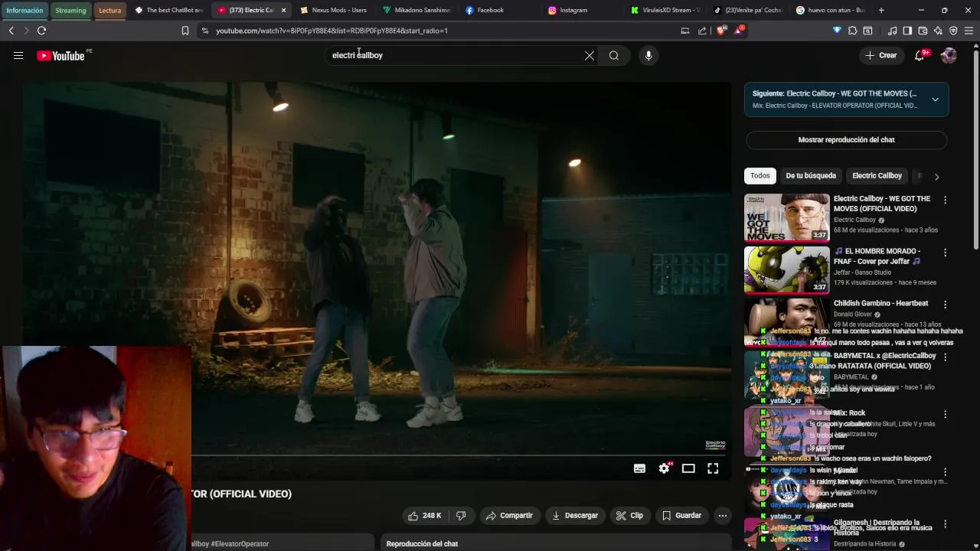Switch to huevo con atun Google tab
Viewport: 980px width, 551px height.
coord(831,10)
